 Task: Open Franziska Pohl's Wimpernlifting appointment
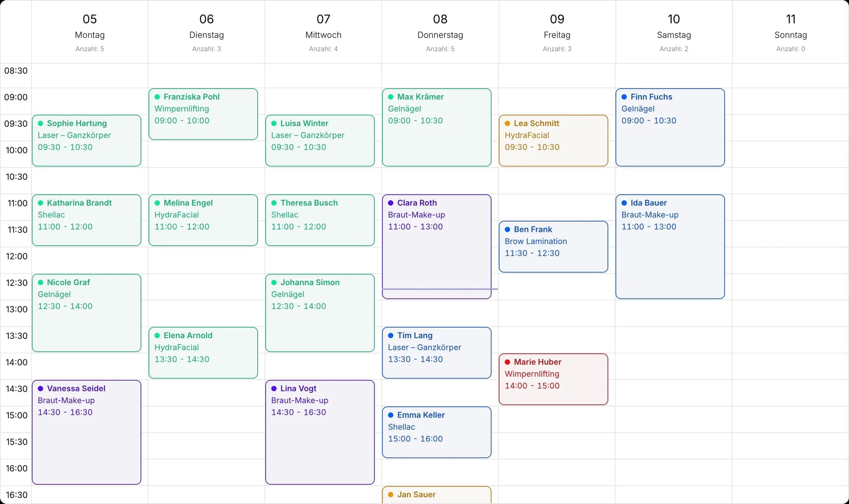point(203,114)
